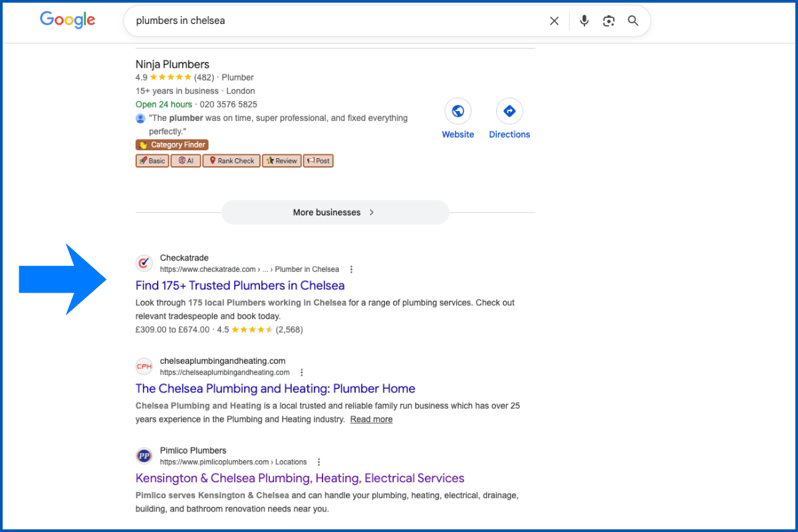Clear the search query with the X
Screen dimensions: 798x532
click(x=554, y=21)
